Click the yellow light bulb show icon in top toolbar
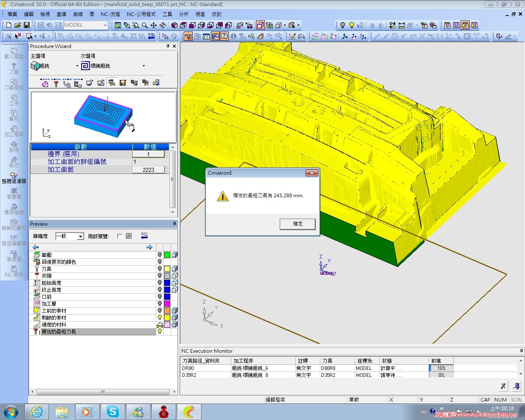Image resolution: width=525 pixels, height=420 pixels. 352,25
